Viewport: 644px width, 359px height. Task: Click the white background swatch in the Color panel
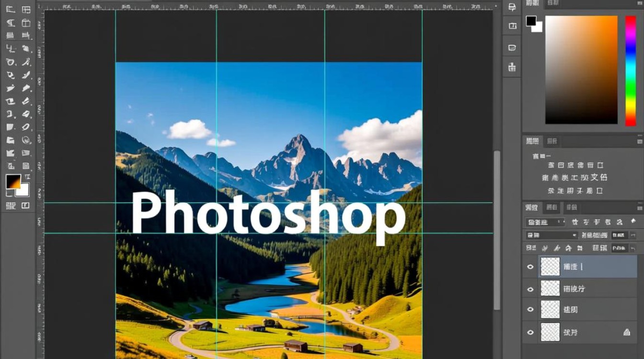538,27
